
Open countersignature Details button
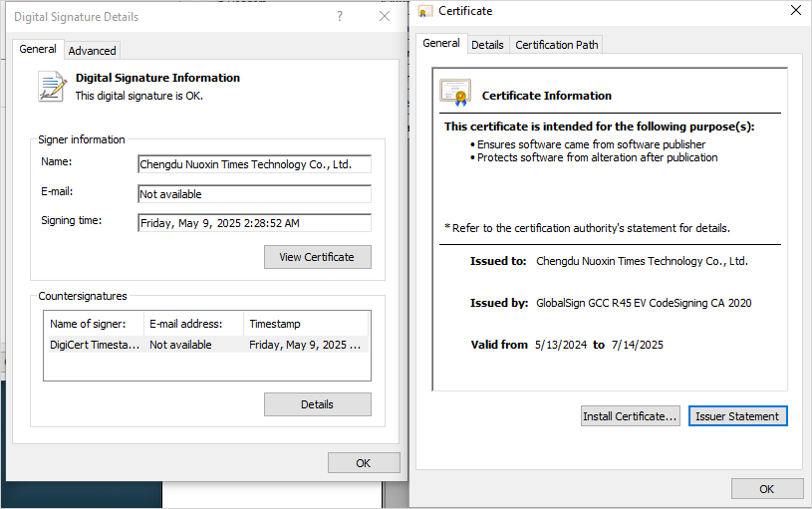(317, 404)
